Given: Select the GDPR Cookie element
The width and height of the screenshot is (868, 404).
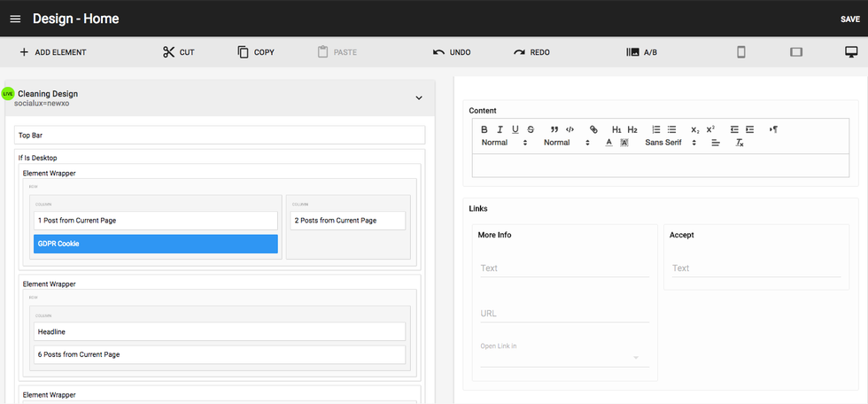Looking at the screenshot, I should [156, 244].
